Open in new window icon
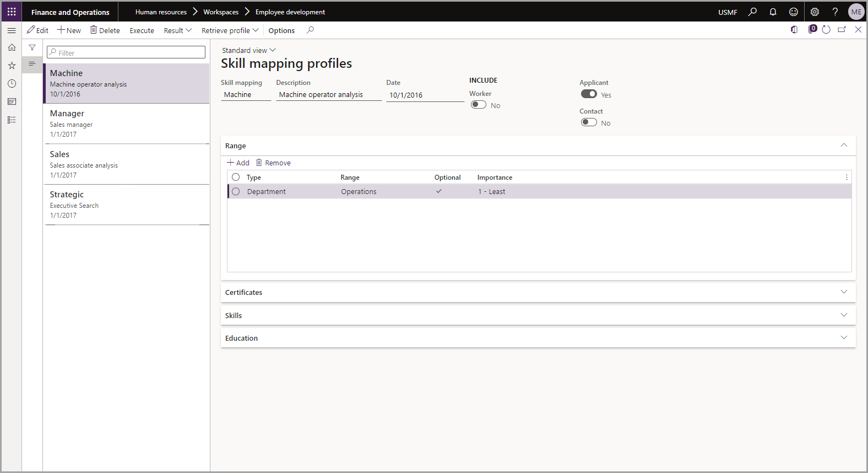This screenshot has height=473, width=868. pos(842,30)
